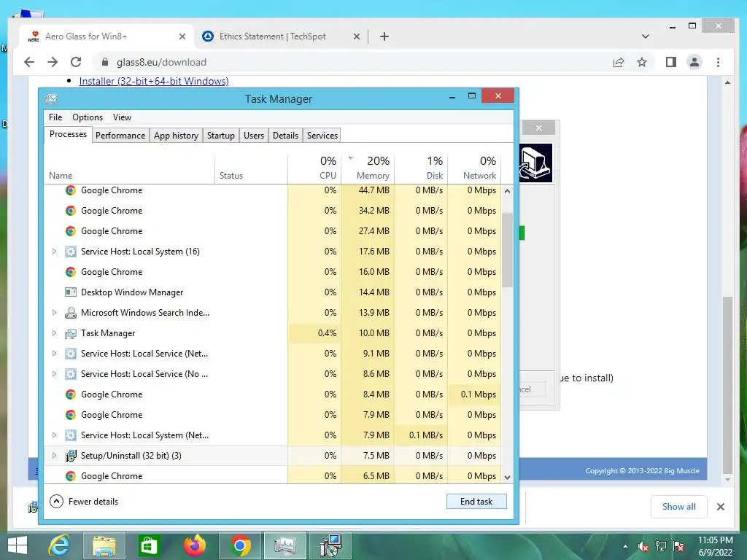The width and height of the screenshot is (747, 560).
Task: Switch to the Performance tab
Action: tap(120, 135)
